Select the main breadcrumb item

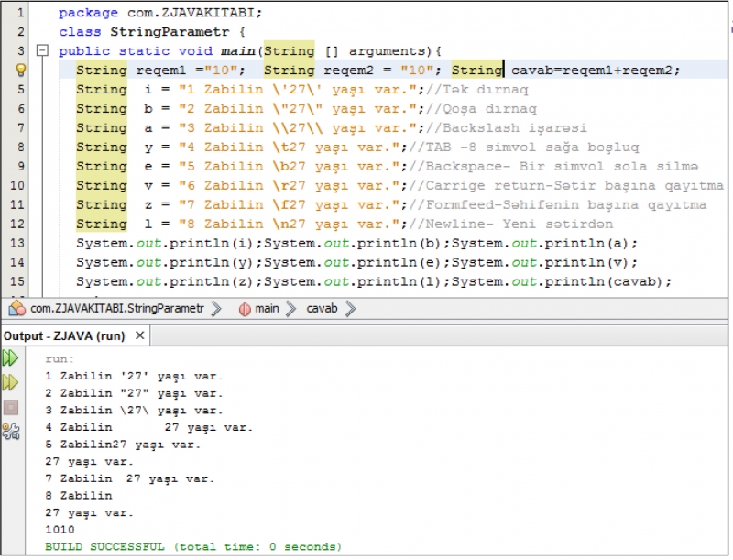(267, 309)
